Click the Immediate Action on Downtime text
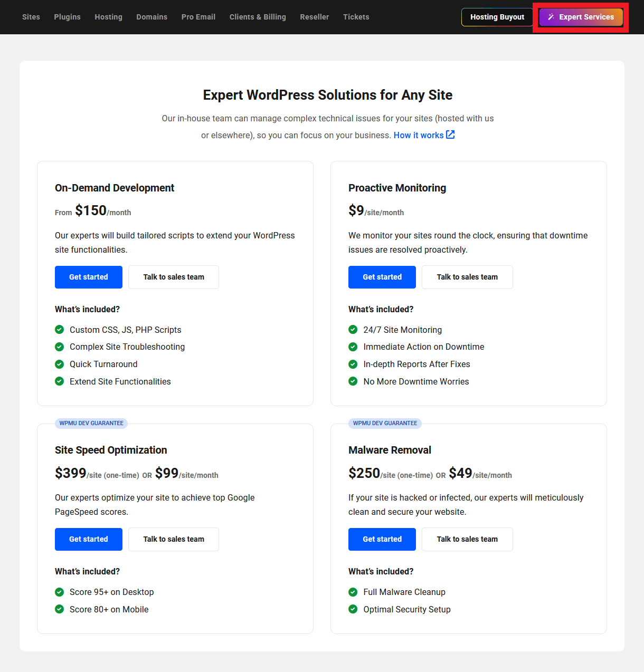 pos(424,347)
